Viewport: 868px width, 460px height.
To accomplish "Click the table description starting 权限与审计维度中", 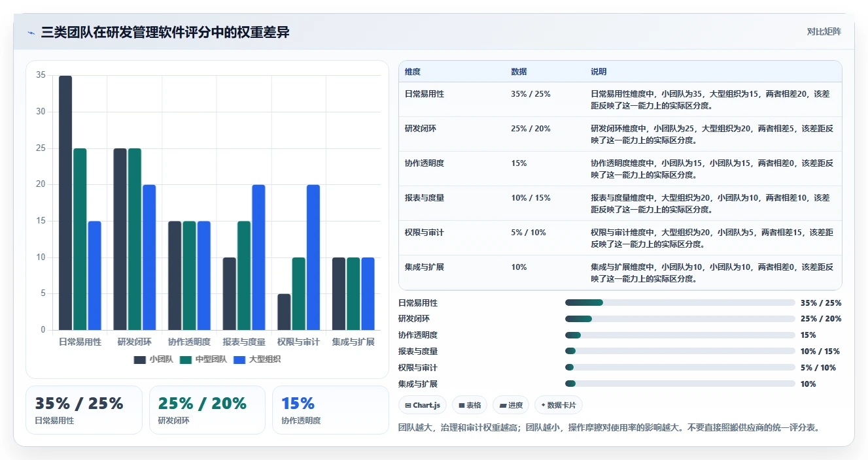I will [x=712, y=238].
